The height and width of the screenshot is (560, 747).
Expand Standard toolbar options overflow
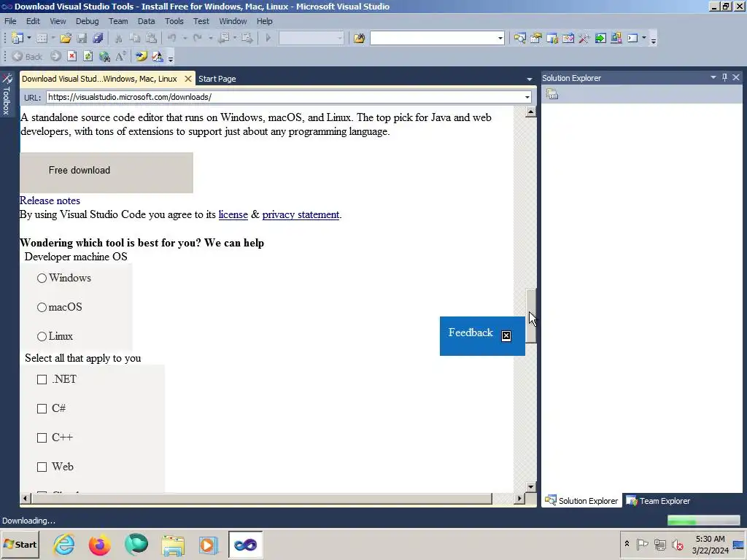click(x=654, y=40)
